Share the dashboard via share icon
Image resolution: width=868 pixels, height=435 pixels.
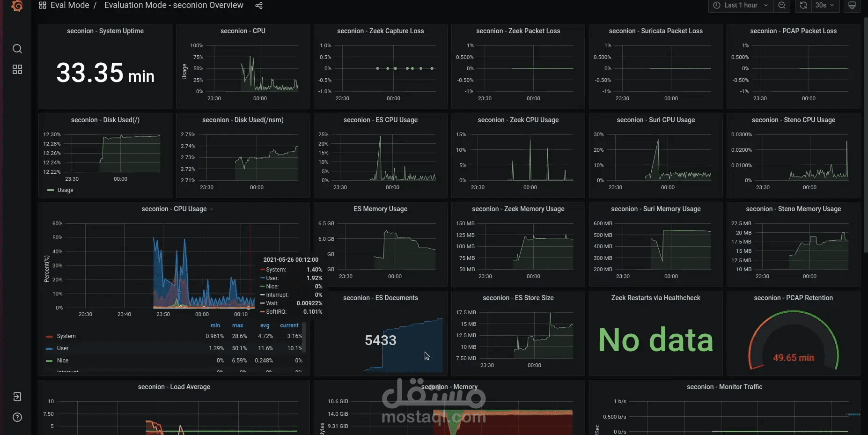[x=259, y=6]
